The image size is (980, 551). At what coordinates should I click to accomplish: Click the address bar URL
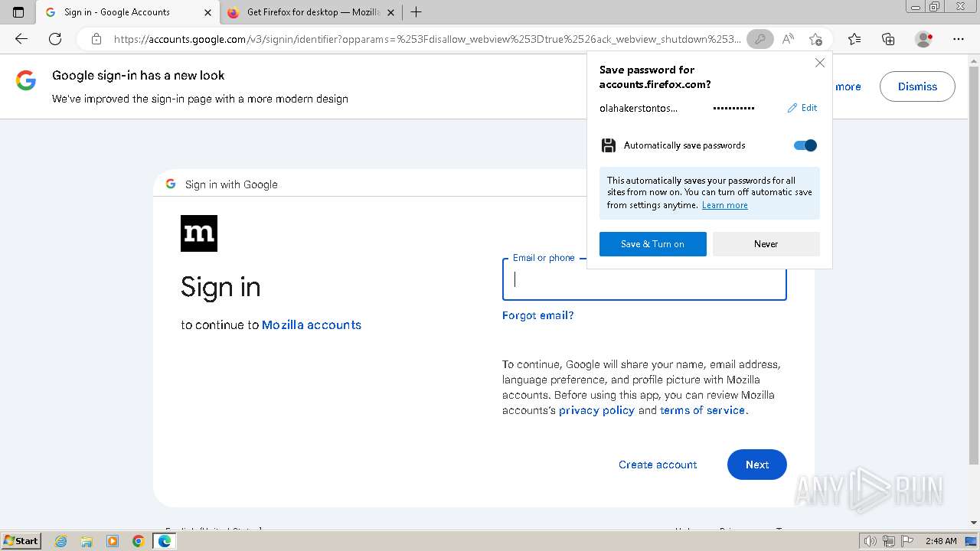coord(427,39)
